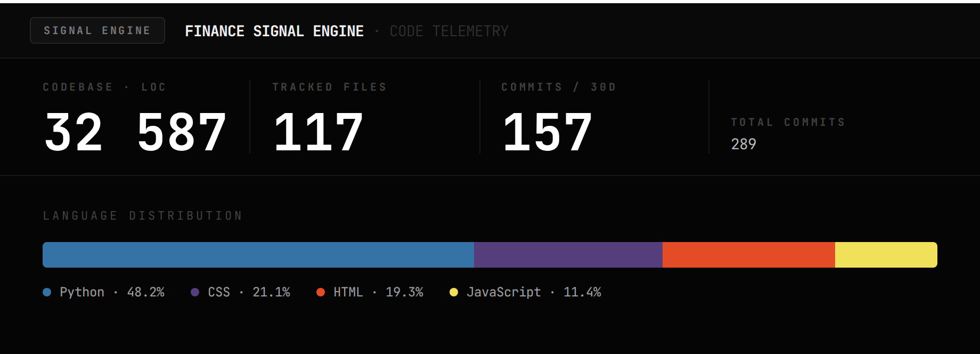Click the blue Python bar segment
Image resolution: width=980 pixels, height=354 pixels.
point(258,255)
